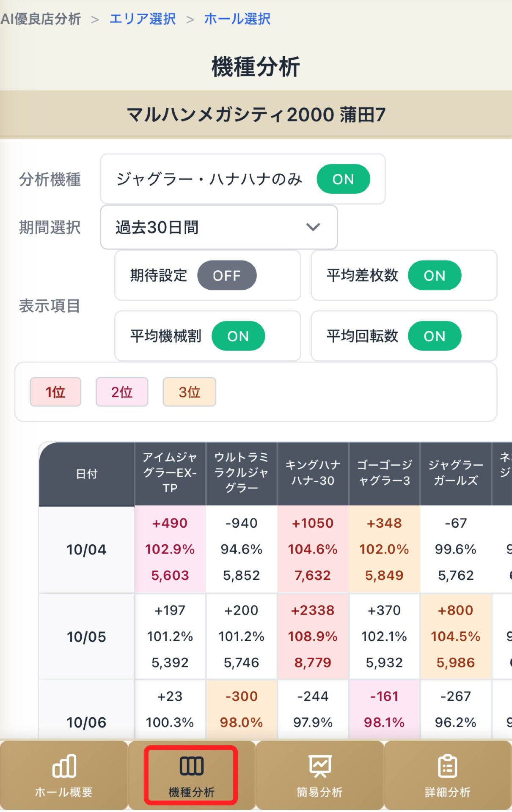Select the 2位 rank badge
The height and width of the screenshot is (812, 512).
point(122,392)
